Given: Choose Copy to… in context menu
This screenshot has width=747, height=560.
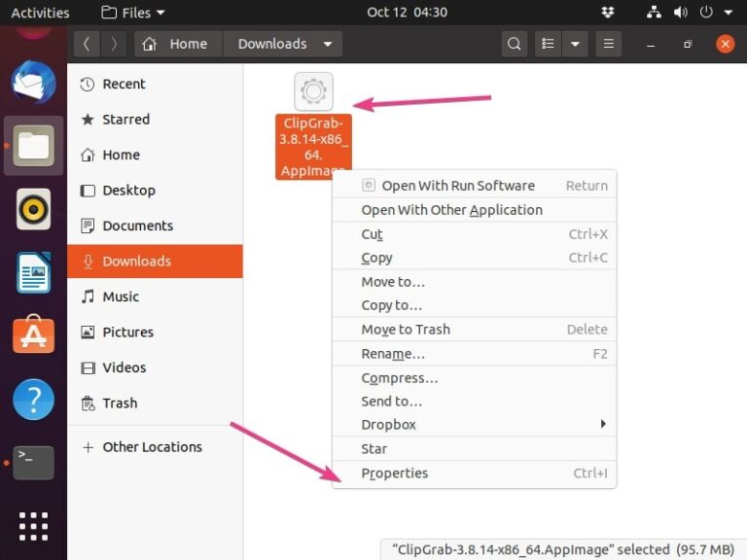Looking at the screenshot, I should [x=474, y=305].
